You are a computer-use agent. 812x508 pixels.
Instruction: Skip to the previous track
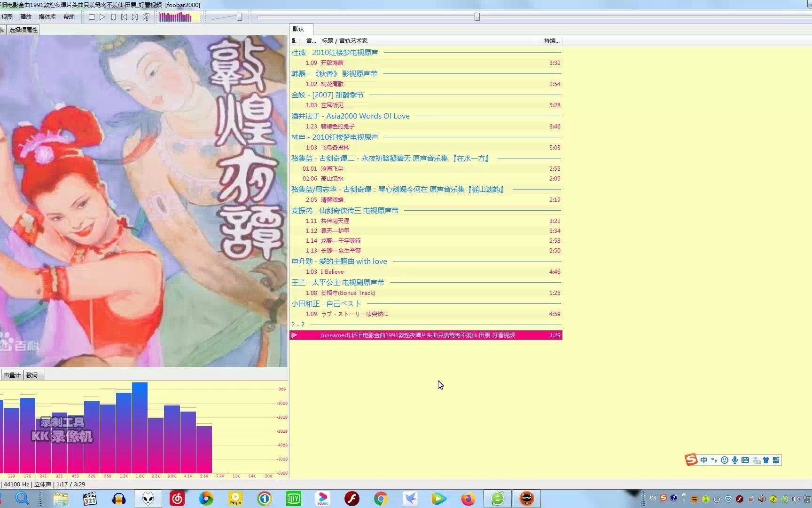tap(124, 17)
